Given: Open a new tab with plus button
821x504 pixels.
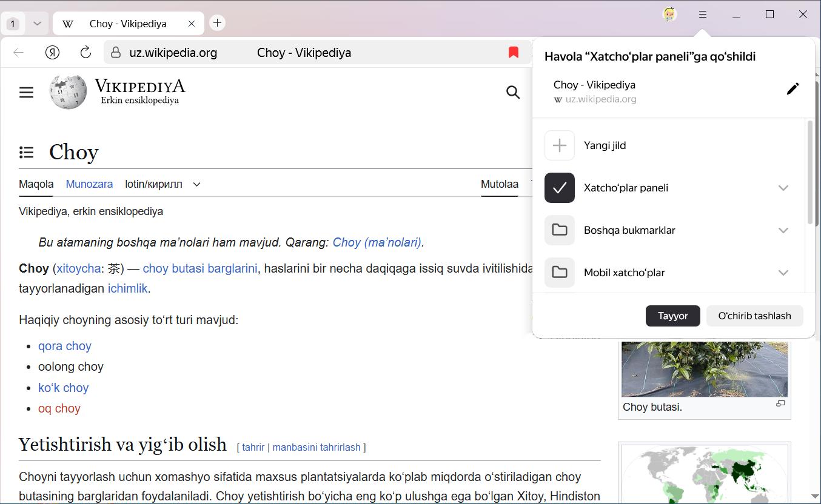Looking at the screenshot, I should [x=217, y=23].
